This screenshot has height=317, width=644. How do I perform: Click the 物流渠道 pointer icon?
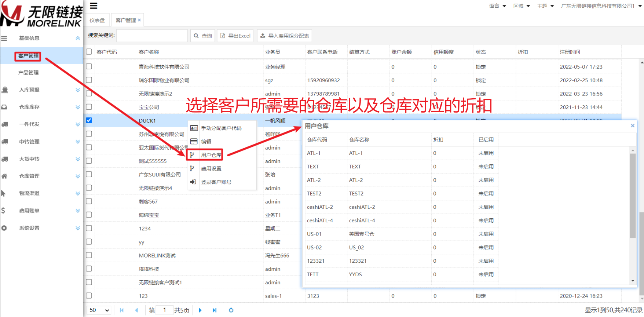point(3,193)
